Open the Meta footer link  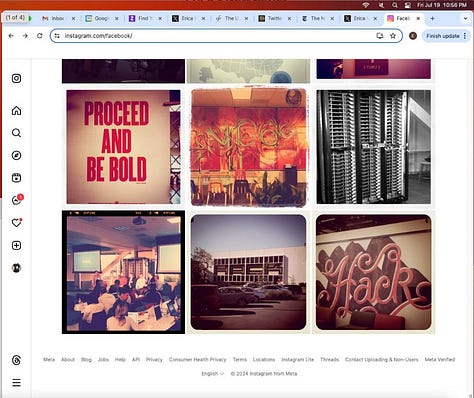click(49, 359)
